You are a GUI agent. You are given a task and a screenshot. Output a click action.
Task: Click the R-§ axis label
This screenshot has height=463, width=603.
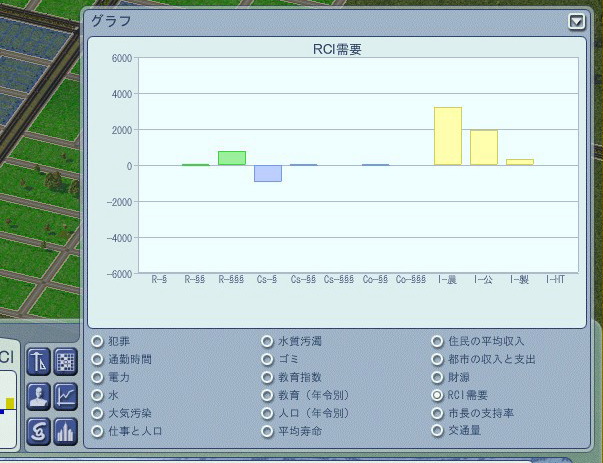[159, 279]
